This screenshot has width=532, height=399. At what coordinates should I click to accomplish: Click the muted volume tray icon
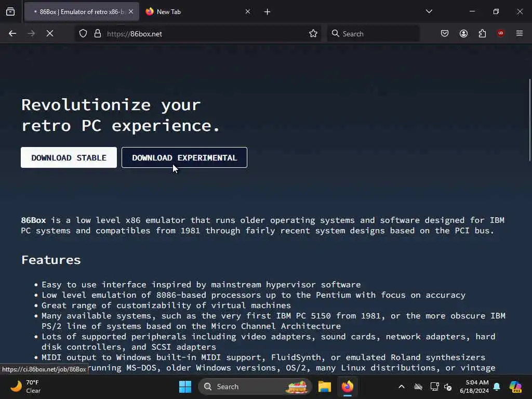click(448, 387)
